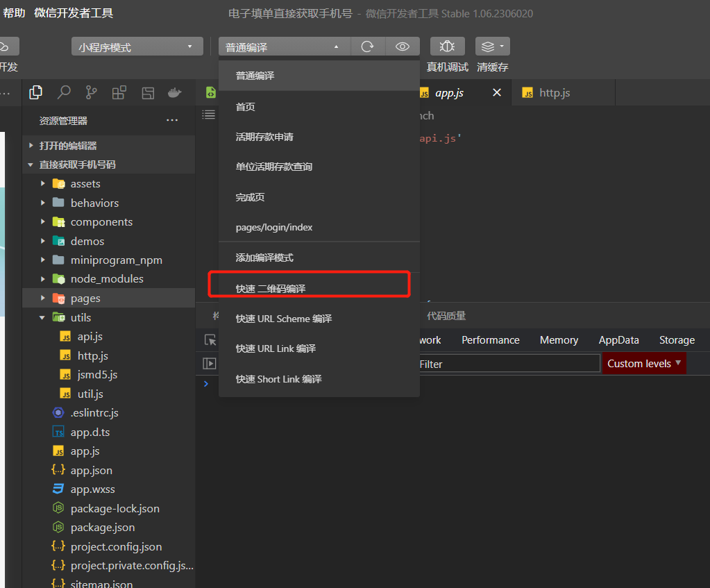Open the Memory devtools tab
Screen dimensions: 710x588
(x=559, y=340)
